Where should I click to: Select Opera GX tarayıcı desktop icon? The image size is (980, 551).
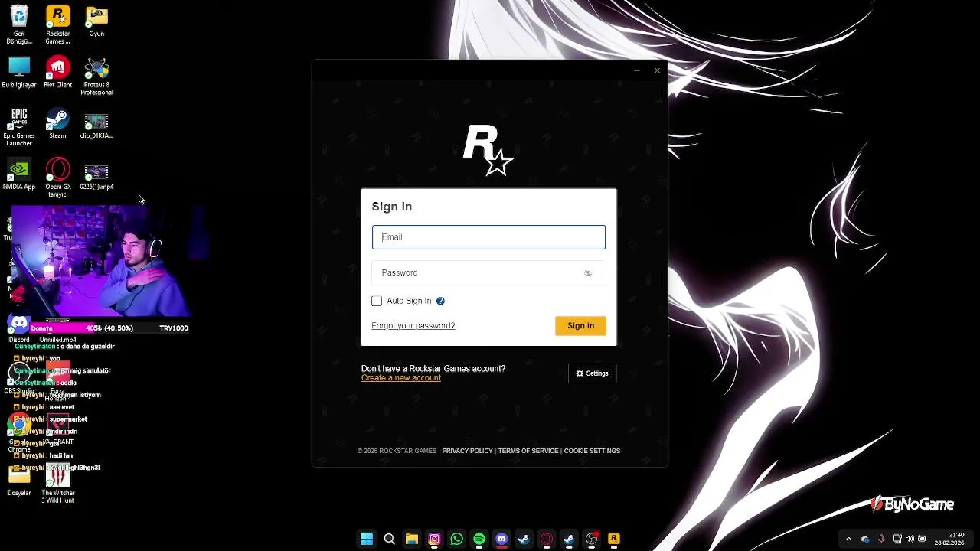(x=57, y=178)
